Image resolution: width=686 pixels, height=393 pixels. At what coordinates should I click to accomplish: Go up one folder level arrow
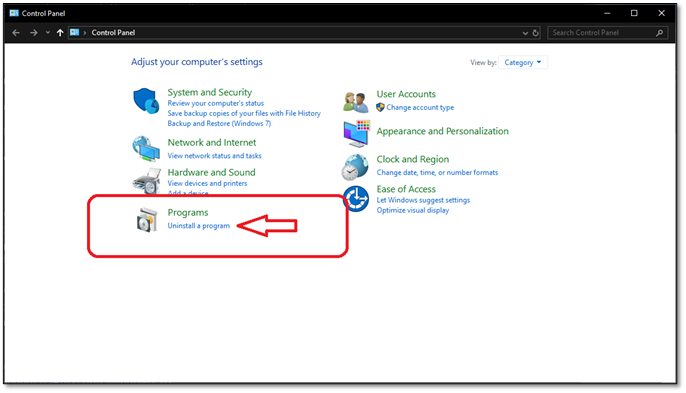tap(60, 33)
